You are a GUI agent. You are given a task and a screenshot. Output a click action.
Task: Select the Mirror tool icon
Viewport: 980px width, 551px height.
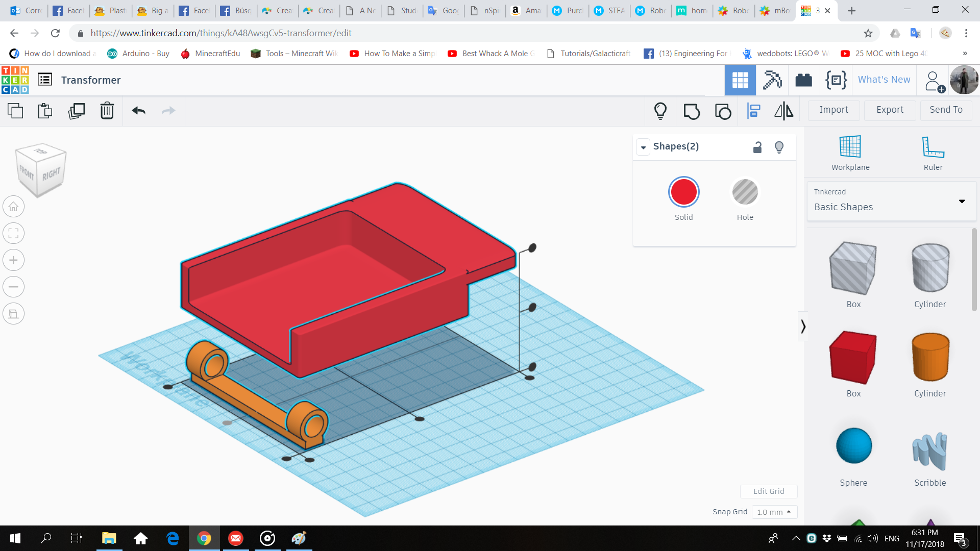coord(783,111)
